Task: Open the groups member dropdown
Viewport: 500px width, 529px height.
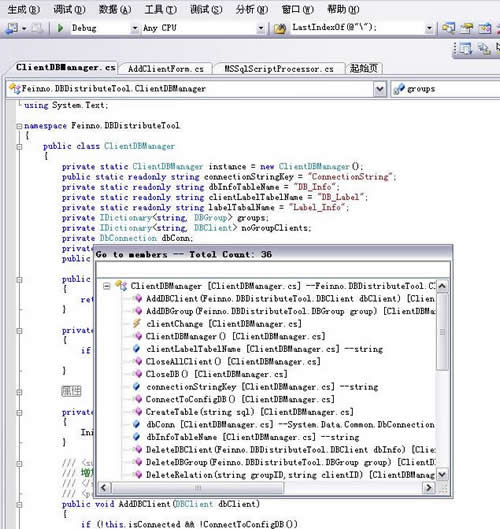Action: coord(445,89)
